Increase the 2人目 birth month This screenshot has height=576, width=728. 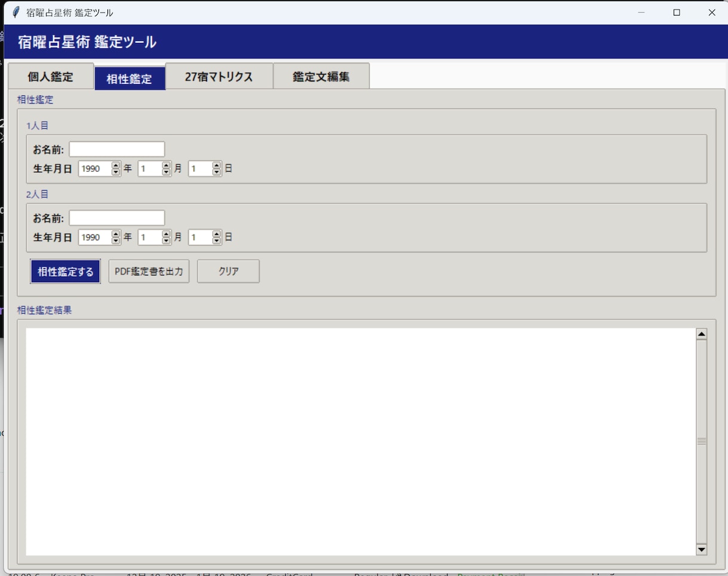click(166, 234)
